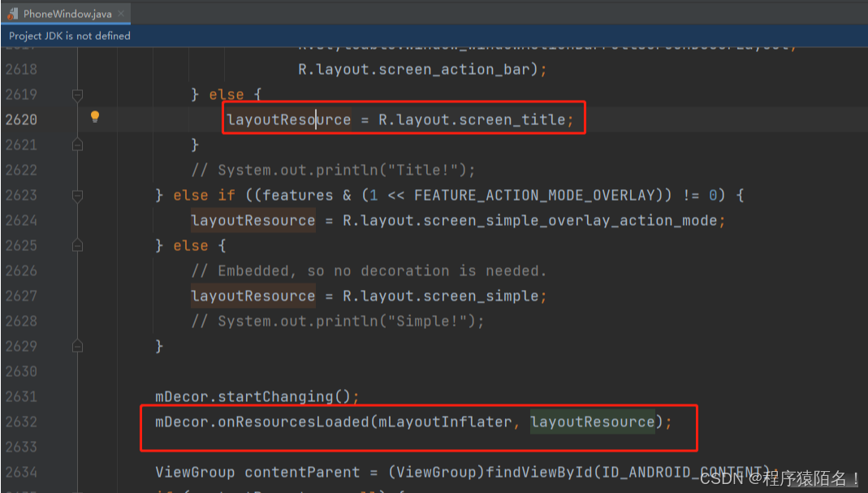Collapse the else block at line 2619
Image resolution: width=868 pixels, height=493 pixels.
coord(77,94)
